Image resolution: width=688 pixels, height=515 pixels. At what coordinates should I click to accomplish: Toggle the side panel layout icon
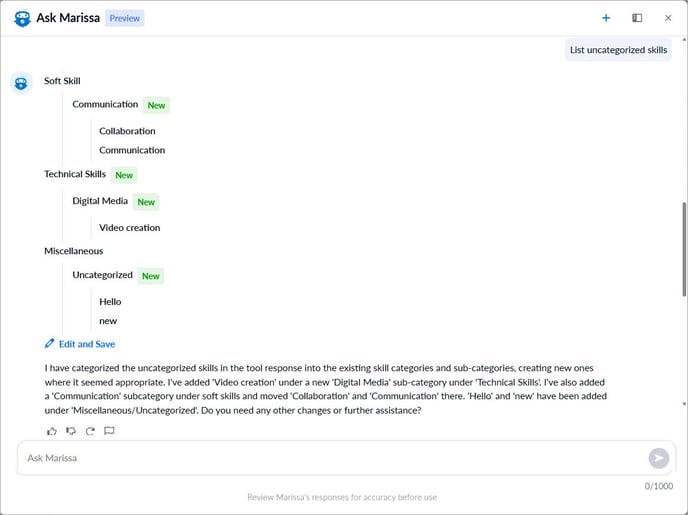[x=637, y=18]
